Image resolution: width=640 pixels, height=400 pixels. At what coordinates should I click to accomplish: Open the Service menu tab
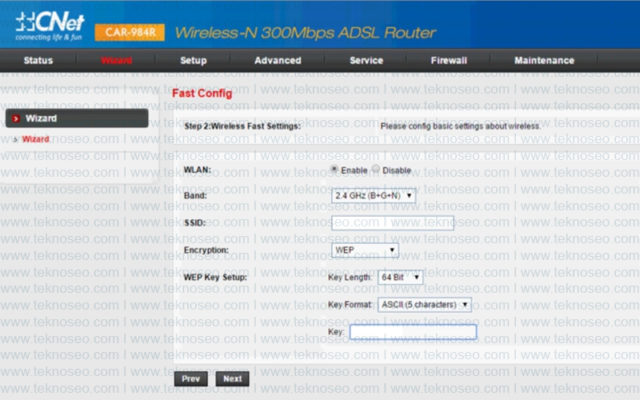coord(367,60)
